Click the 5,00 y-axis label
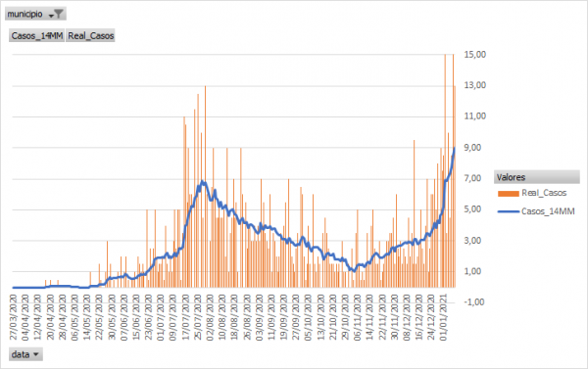This screenshot has height=369, width=588. click(x=473, y=209)
